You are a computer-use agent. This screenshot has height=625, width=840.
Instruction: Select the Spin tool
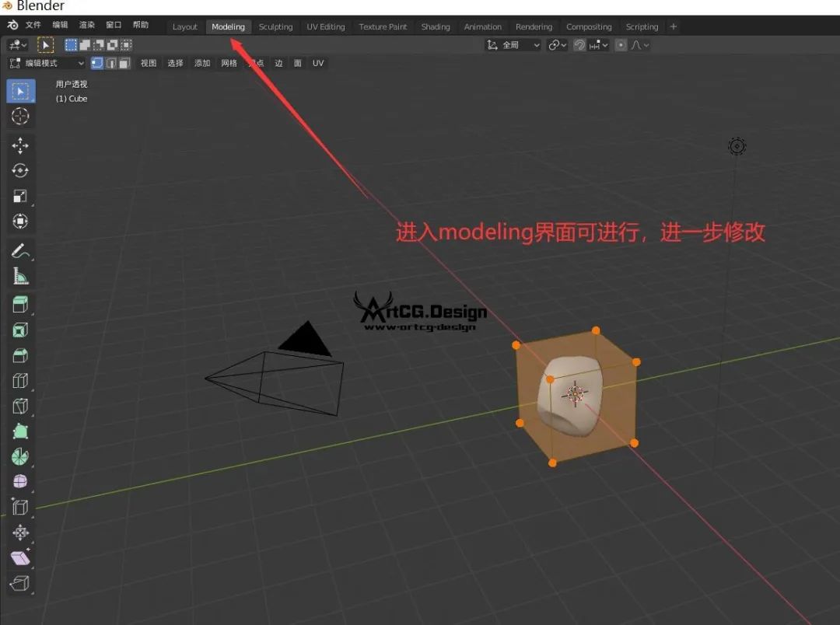click(20, 456)
